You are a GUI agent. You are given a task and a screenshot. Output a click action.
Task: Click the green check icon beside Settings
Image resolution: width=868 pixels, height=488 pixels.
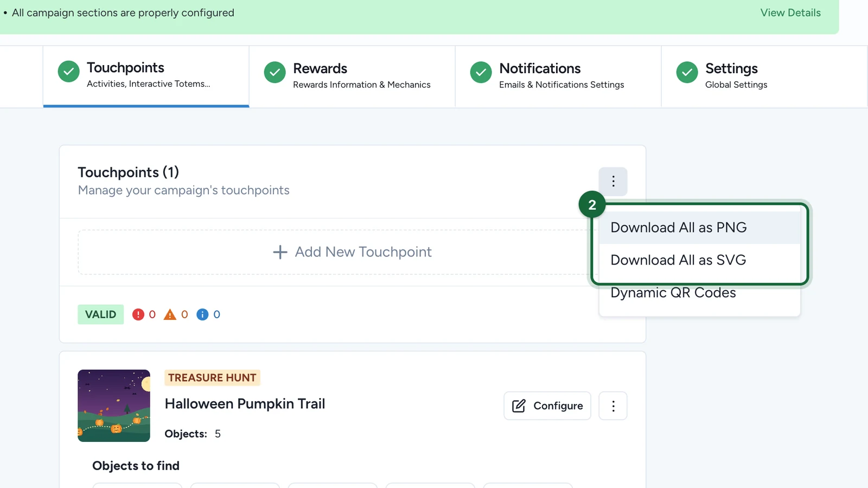click(x=687, y=72)
